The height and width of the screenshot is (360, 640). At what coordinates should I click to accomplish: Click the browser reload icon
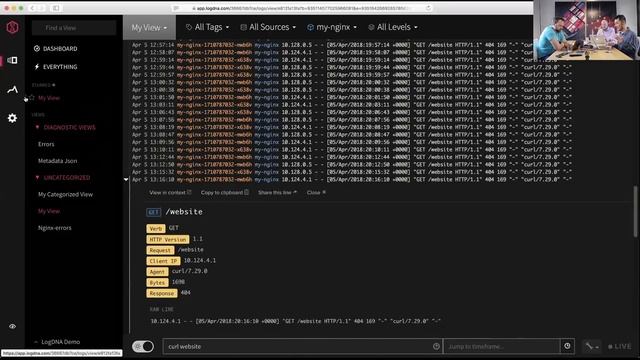428,8
